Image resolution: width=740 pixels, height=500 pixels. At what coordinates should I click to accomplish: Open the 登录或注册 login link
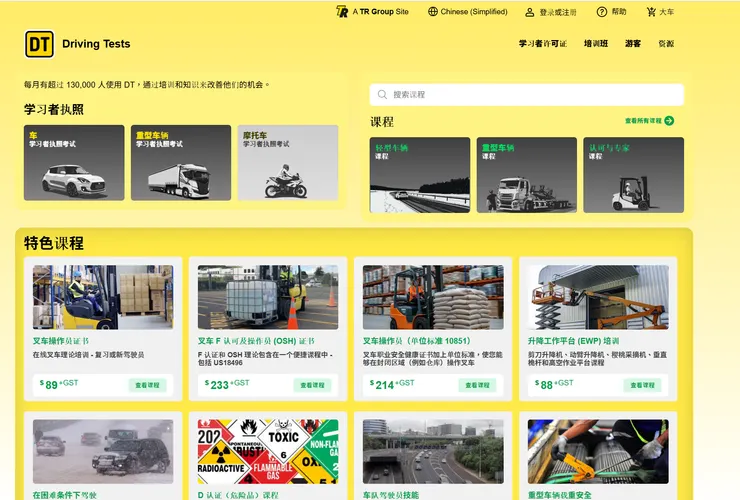[x=558, y=12]
